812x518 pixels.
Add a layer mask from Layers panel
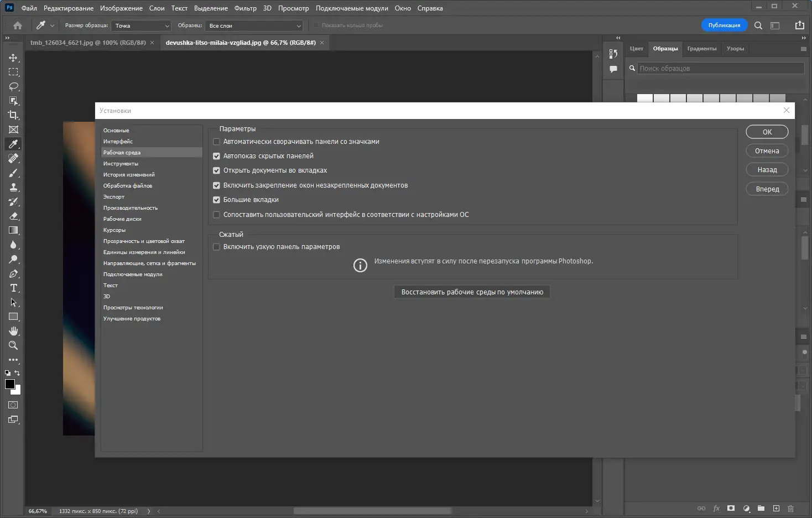pyautogui.click(x=731, y=508)
